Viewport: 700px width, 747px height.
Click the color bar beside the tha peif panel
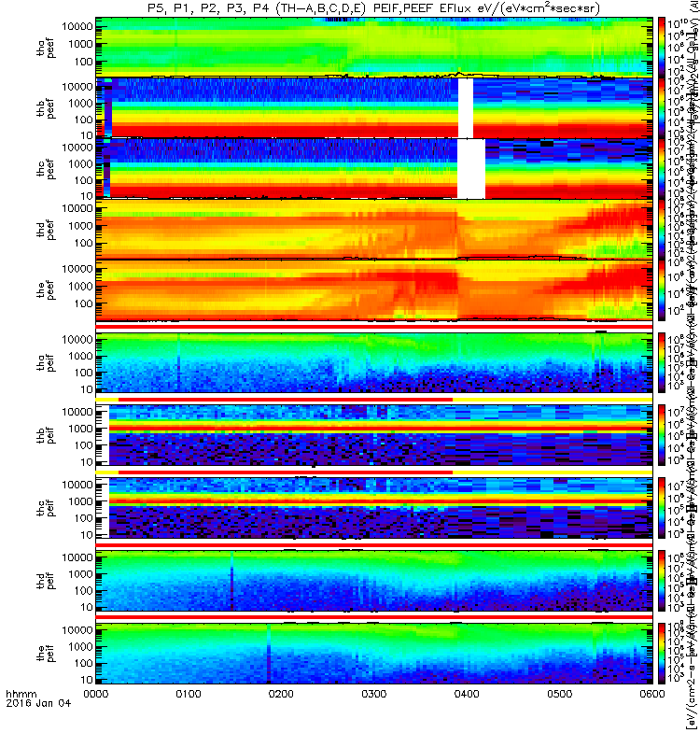click(662, 362)
